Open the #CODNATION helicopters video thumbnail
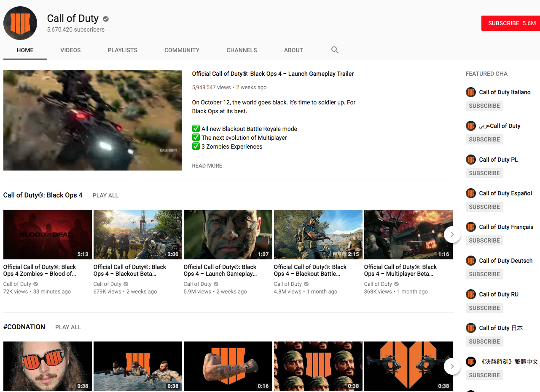The image size is (540, 392). point(408,366)
